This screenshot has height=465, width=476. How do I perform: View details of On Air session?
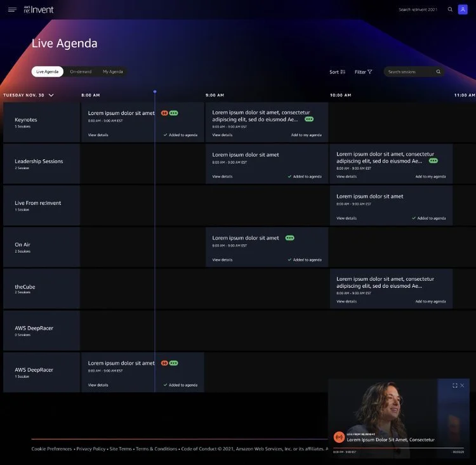point(222,259)
